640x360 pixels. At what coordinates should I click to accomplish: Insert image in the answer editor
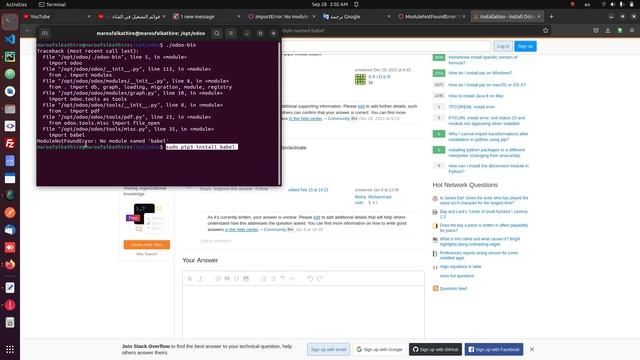coord(246,278)
